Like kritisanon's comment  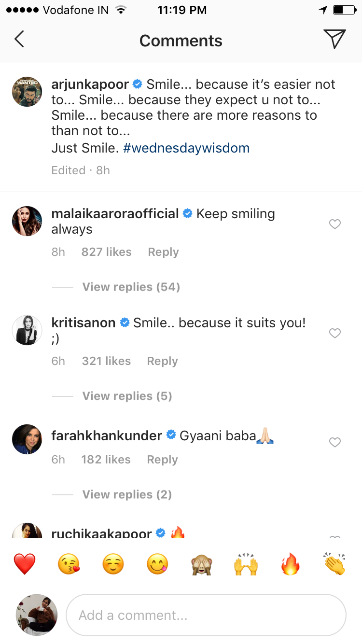pos(334,333)
